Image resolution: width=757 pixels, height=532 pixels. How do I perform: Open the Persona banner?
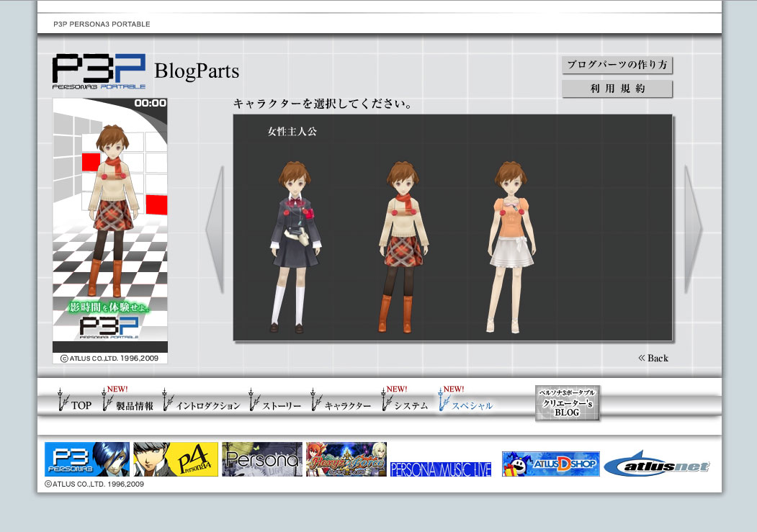262,459
